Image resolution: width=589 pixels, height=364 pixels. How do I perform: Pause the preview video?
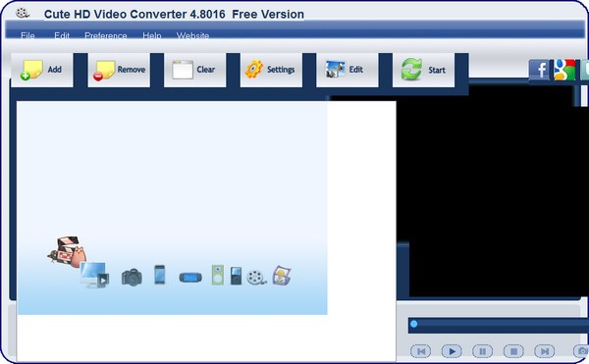pos(482,351)
